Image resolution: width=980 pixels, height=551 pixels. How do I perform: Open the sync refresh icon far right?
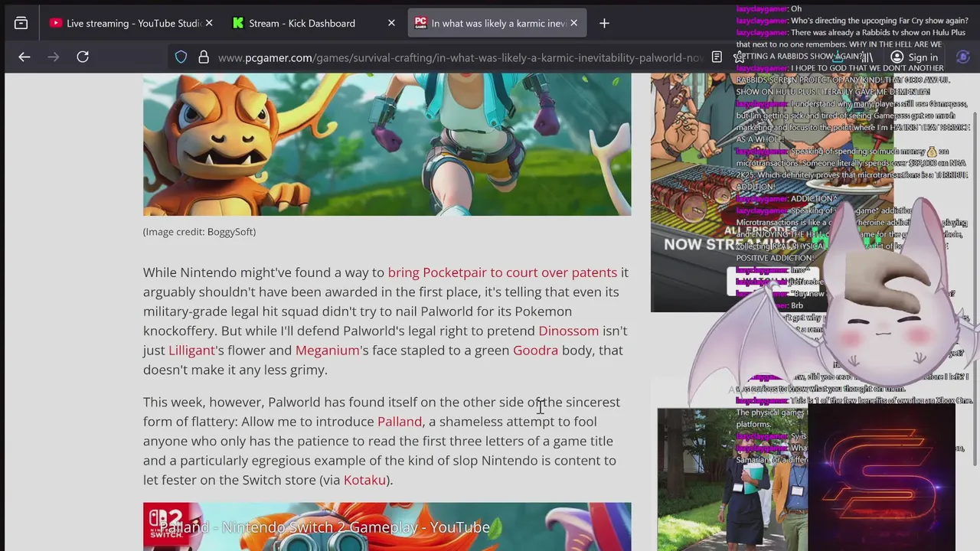pyautogui.click(x=963, y=57)
